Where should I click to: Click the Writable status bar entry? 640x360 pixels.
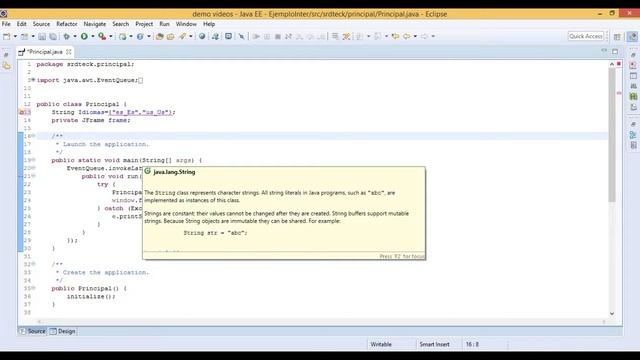pyautogui.click(x=381, y=344)
